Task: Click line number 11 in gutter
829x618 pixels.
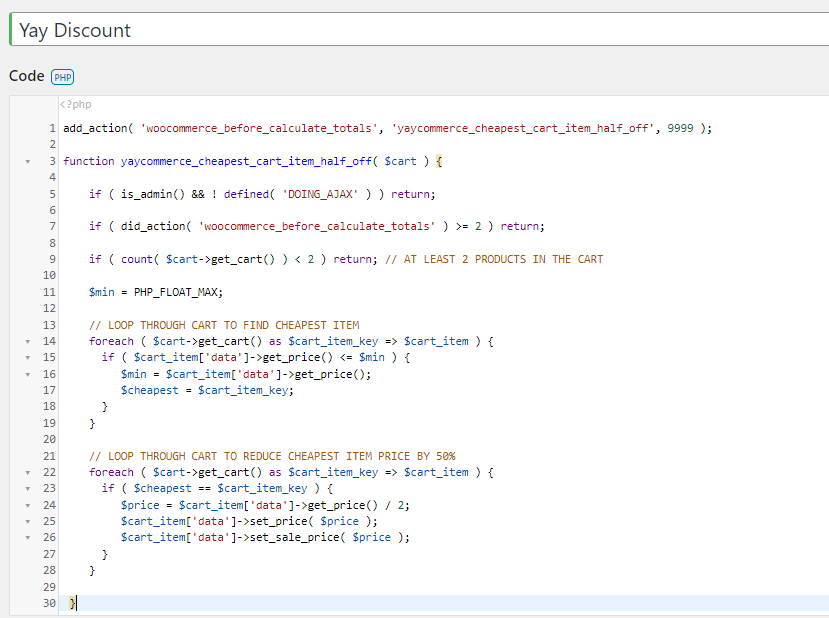Action: [x=49, y=292]
